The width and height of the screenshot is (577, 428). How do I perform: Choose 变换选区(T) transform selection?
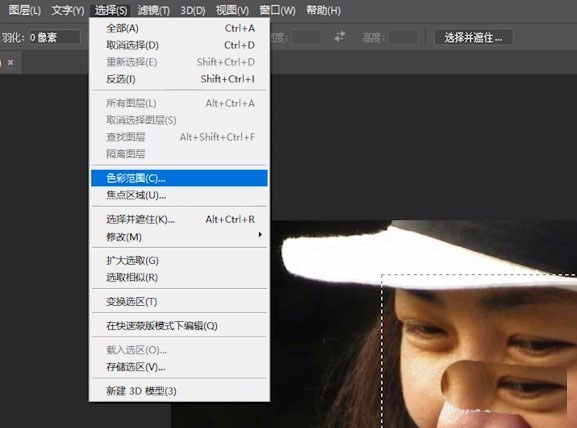click(179, 302)
